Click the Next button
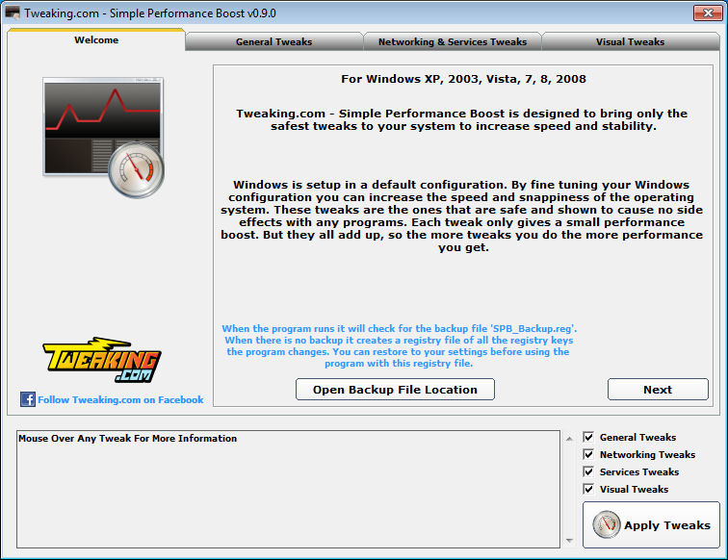Viewport: 728px width, 560px height. (658, 390)
